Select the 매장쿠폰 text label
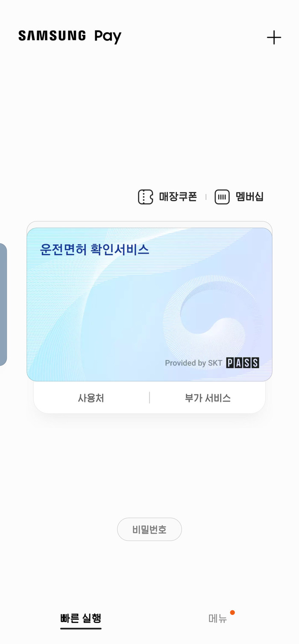 (x=178, y=197)
